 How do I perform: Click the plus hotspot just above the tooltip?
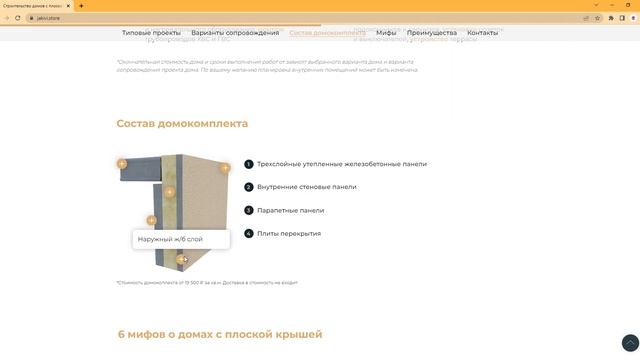tap(151, 220)
